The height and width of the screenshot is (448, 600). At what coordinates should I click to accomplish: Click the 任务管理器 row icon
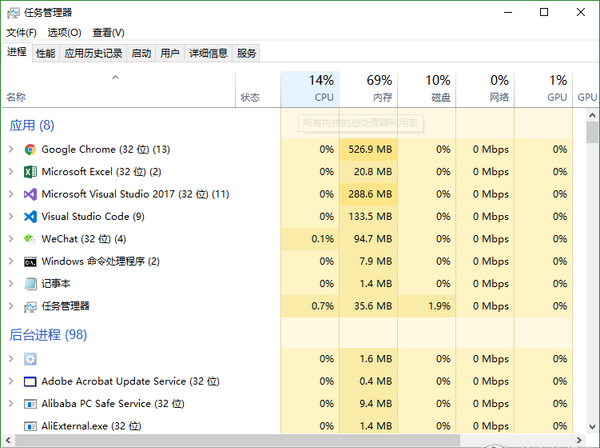[x=30, y=306]
